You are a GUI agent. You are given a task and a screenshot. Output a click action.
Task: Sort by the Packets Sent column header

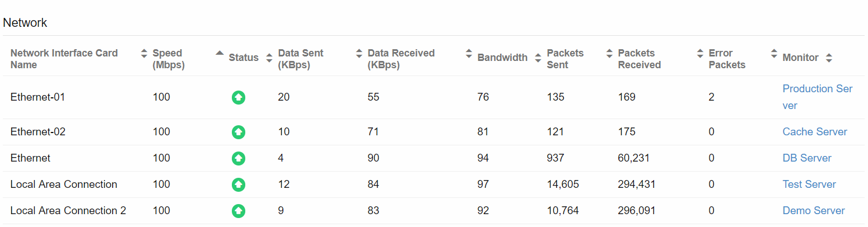[565, 59]
